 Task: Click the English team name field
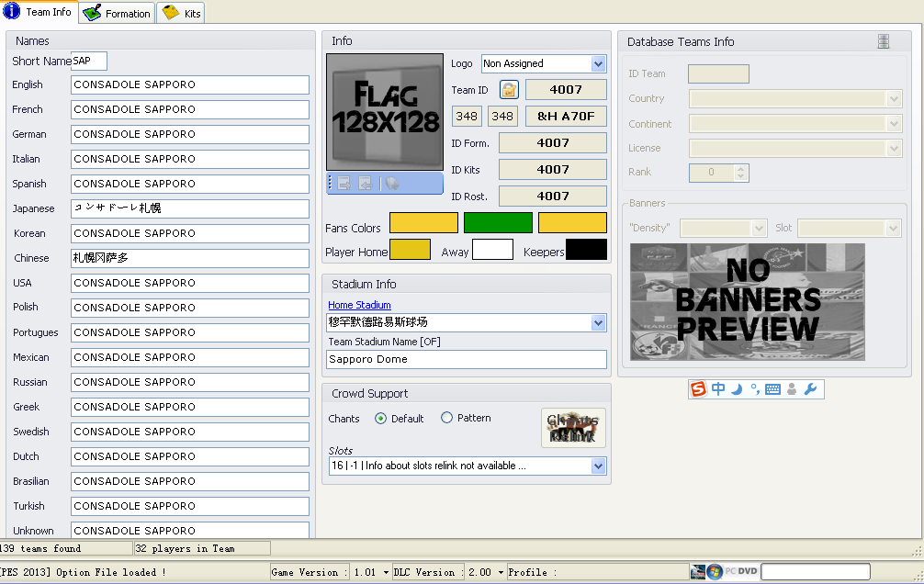190,84
